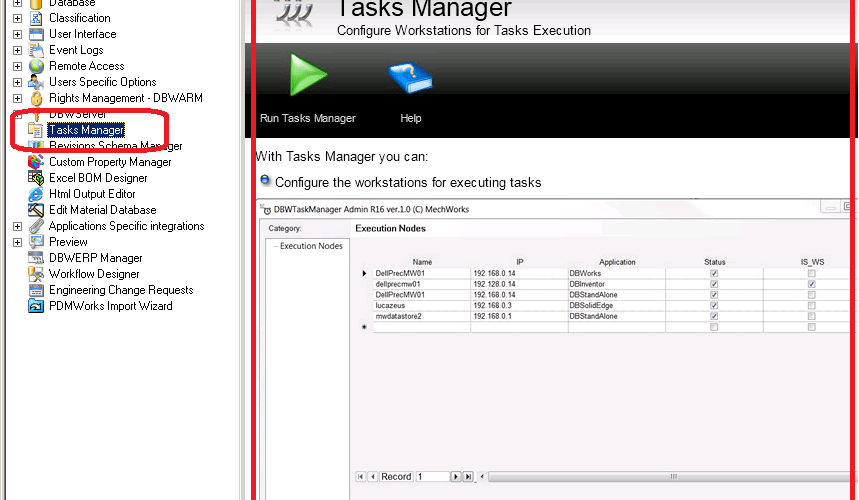The width and height of the screenshot is (859, 500).
Task: Click the green Run Tasks Manager arrow icon
Action: [x=308, y=74]
